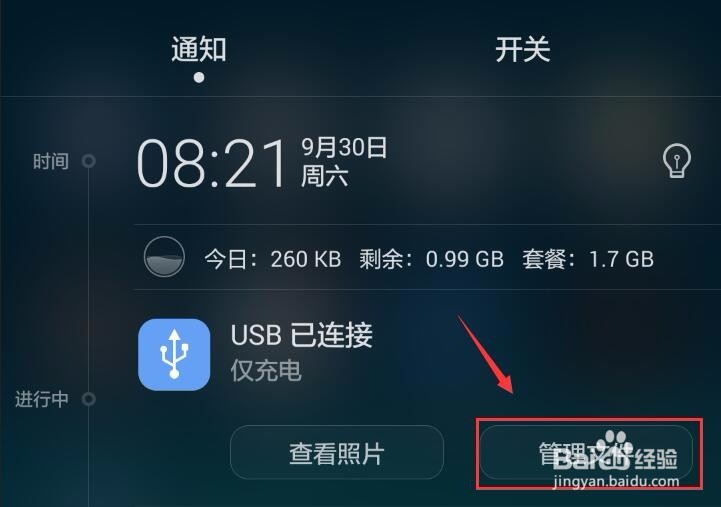
Task: Switch to the 开关 tab
Action: pos(523,49)
